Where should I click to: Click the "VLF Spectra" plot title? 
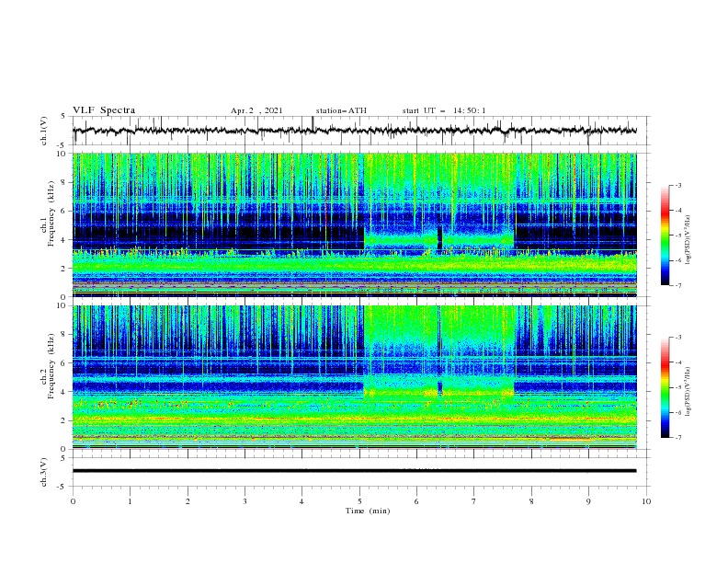(104, 110)
